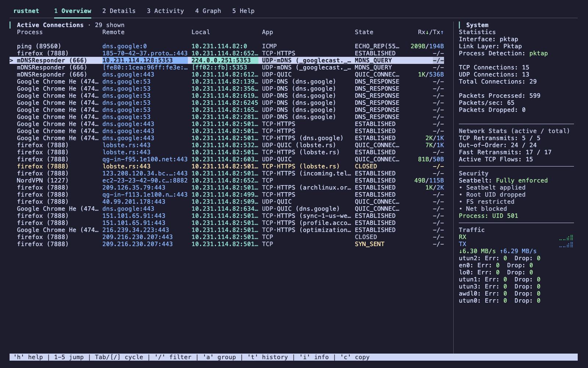Image resolution: width=588 pixels, height=368 pixels.
Task: Click the Process: UID 501 line
Action: (x=488, y=216)
